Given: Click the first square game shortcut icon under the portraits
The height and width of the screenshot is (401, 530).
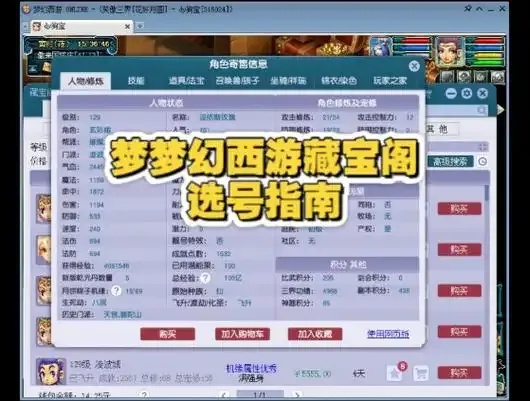Looking at the screenshot, I should [447, 76].
